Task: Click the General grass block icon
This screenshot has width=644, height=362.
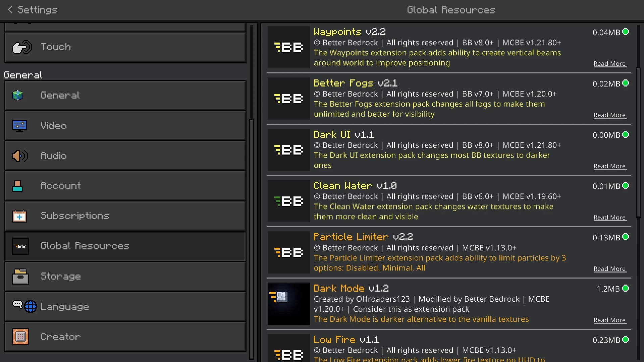Action: pos(18,96)
